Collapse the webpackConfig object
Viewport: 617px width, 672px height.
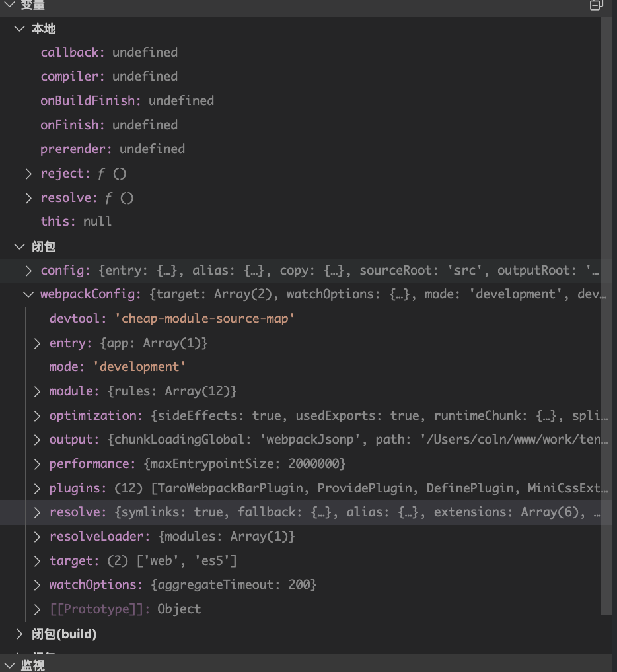28,294
